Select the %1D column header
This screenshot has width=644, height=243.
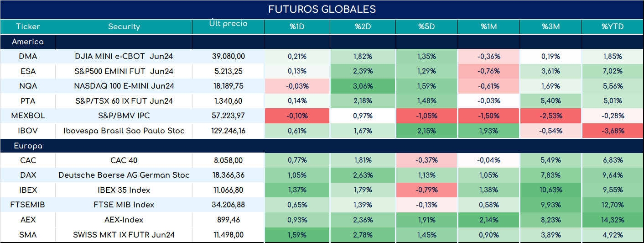pyautogui.click(x=297, y=26)
